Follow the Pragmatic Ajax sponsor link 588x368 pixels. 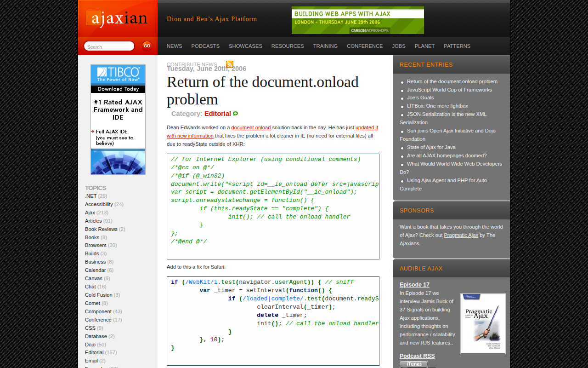pyautogui.click(x=461, y=235)
